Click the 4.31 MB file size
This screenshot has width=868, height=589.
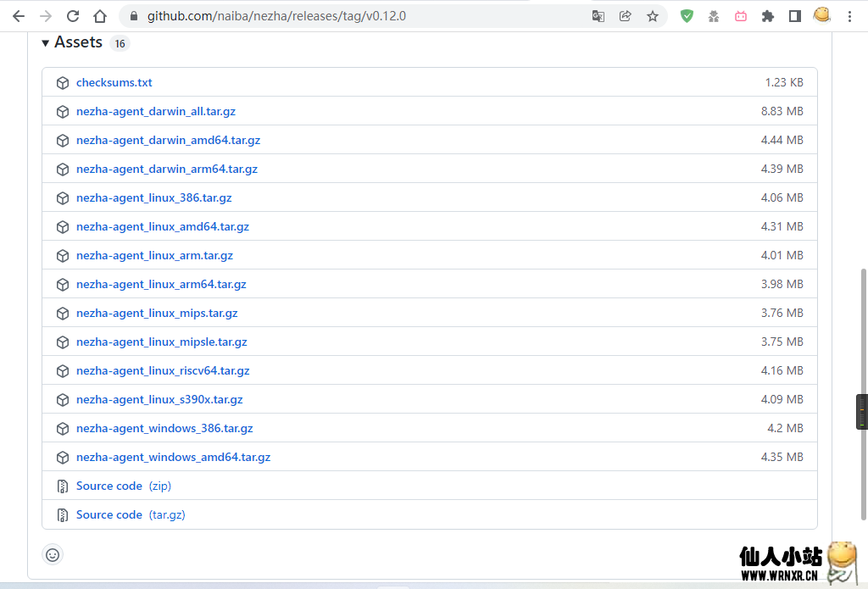click(x=782, y=226)
